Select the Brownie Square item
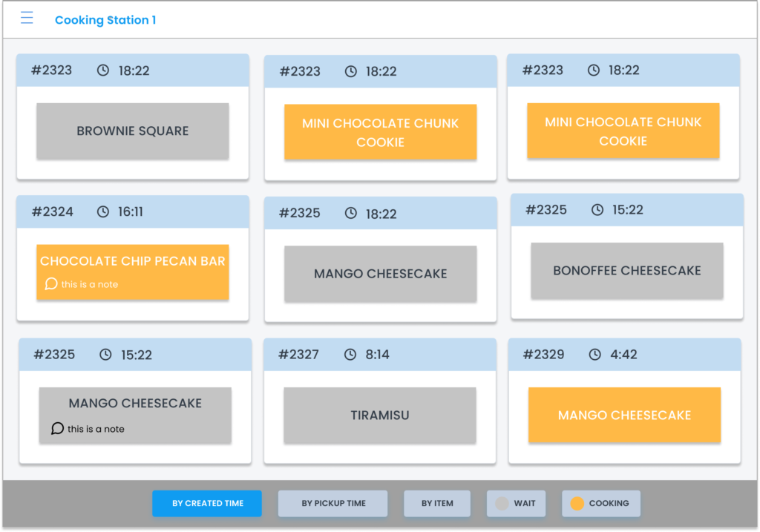The width and height of the screenshot is (760, 532). tap(133, 131)
